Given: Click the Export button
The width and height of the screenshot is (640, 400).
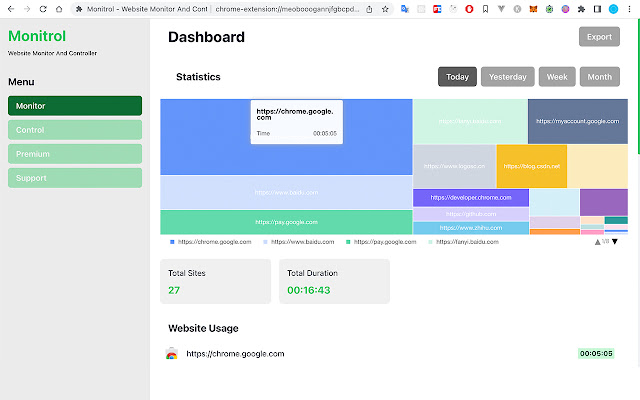Looking at the screenshot, I should (x=599, y=37).
